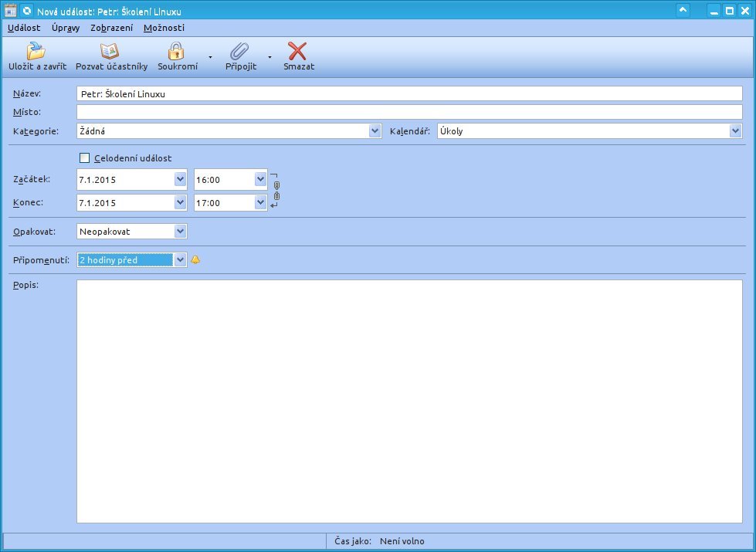Viewport: 756px width, 552px height.
Task: Click the Kategorie label
Action: click(36, 131)
